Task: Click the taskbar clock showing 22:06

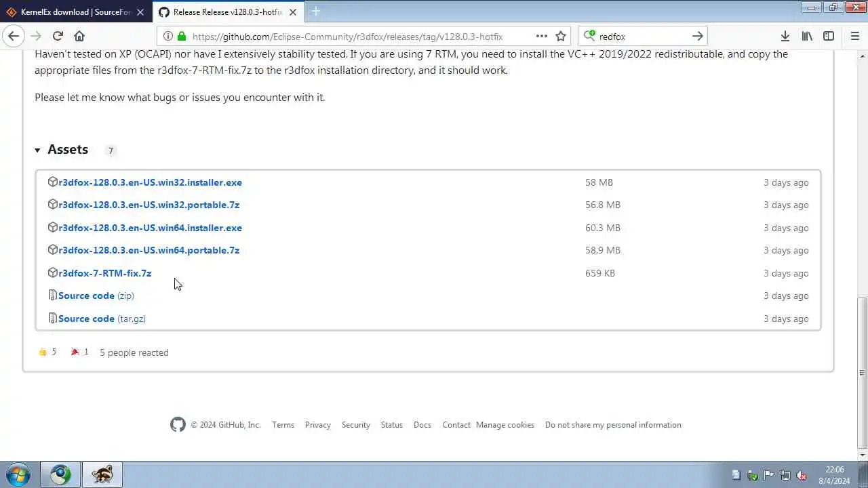Action: [835, 474]
